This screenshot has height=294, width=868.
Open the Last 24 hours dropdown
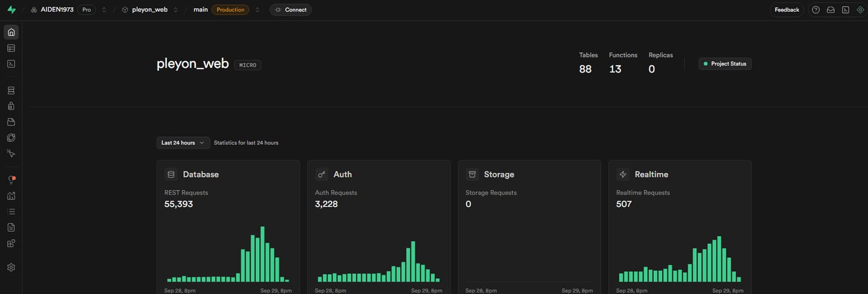click(183, 143)
